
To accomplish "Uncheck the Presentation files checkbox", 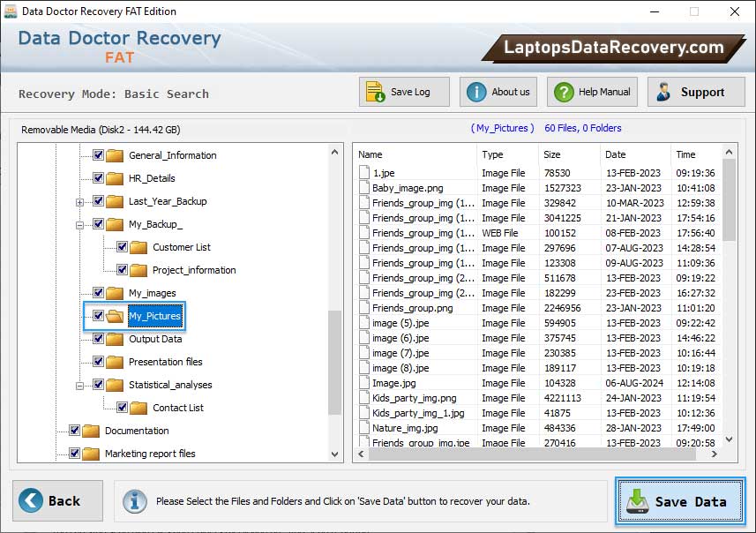I will [x=98, y=361].
